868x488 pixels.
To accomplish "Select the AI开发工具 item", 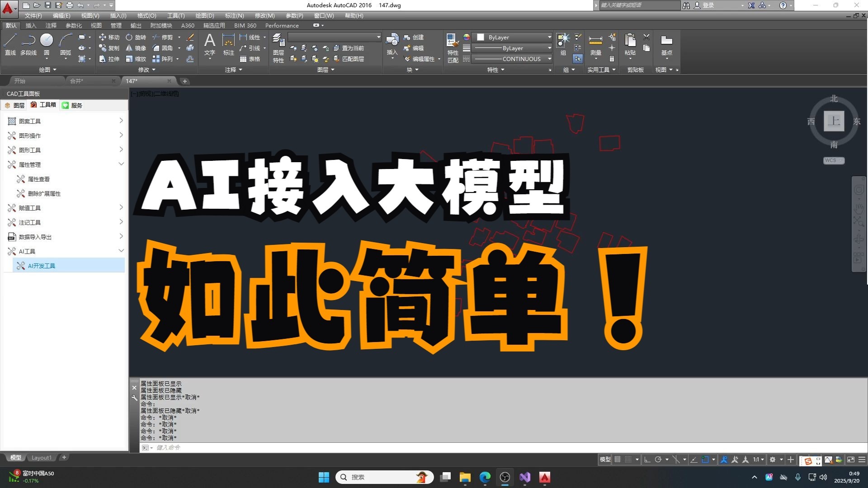I will coord(42,266).
